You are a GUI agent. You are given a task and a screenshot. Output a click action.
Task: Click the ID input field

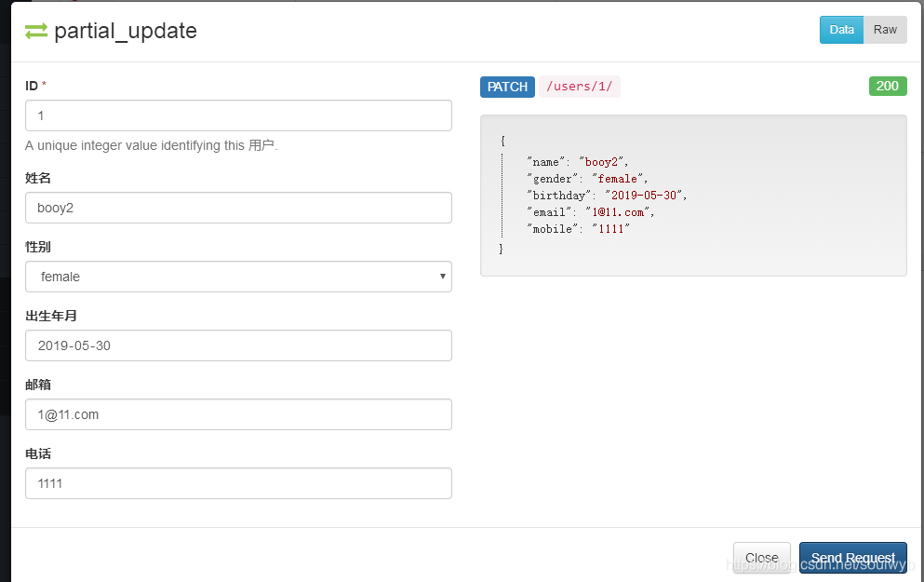point(238,115)
